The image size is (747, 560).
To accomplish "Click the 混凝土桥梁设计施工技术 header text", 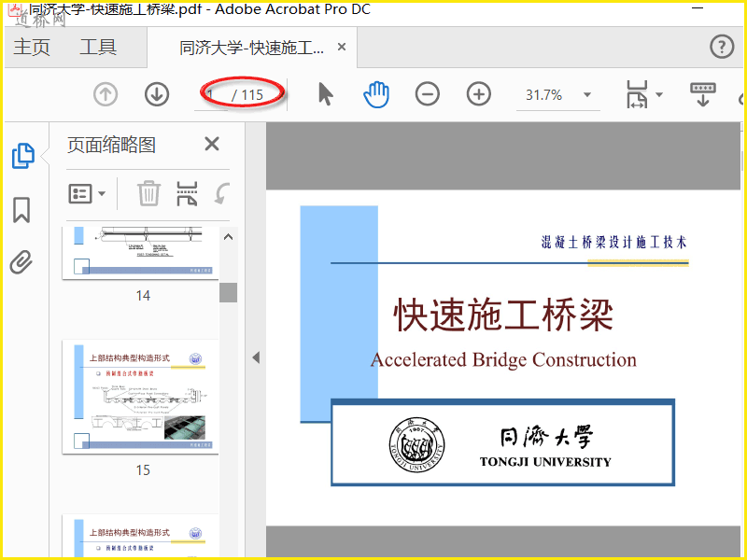I will (614, 243).
